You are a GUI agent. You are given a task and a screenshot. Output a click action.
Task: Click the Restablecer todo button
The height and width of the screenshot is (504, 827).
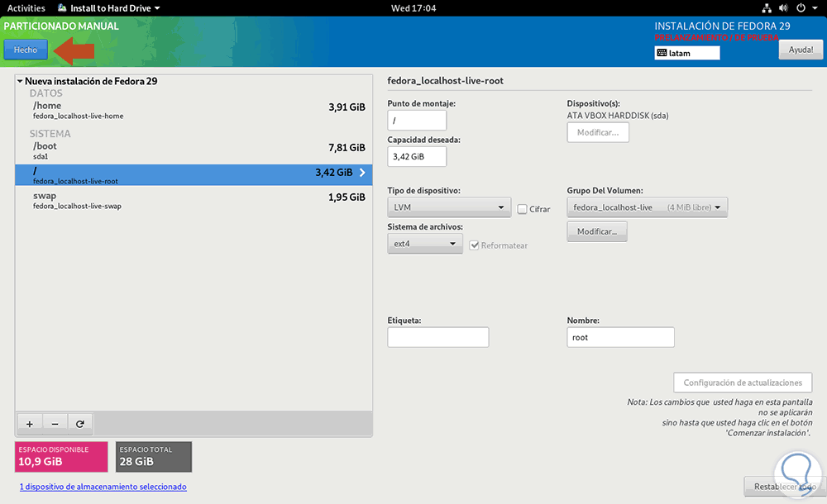[784, 487]
